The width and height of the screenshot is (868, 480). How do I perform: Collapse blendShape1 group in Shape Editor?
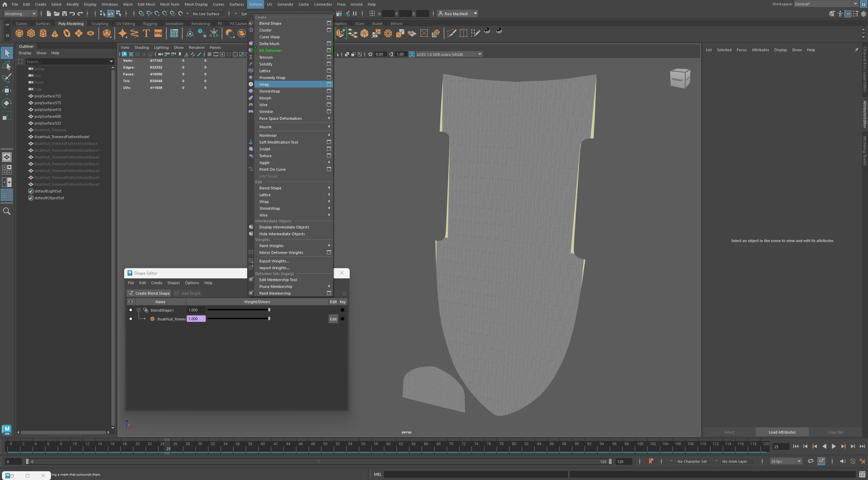pos(139,310)
